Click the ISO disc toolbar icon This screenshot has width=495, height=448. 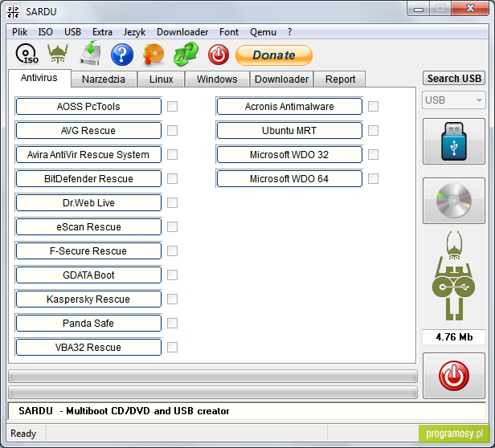click(27, 55)
